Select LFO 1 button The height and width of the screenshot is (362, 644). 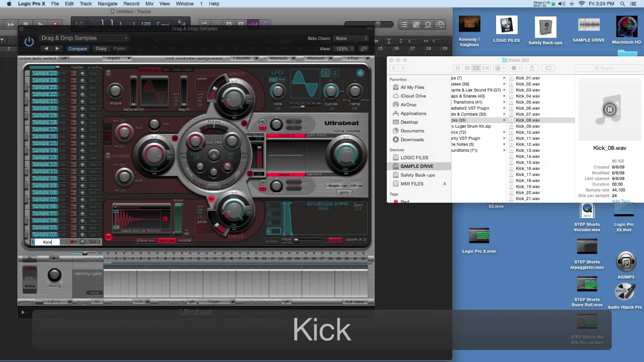click(x=326, y=73)
